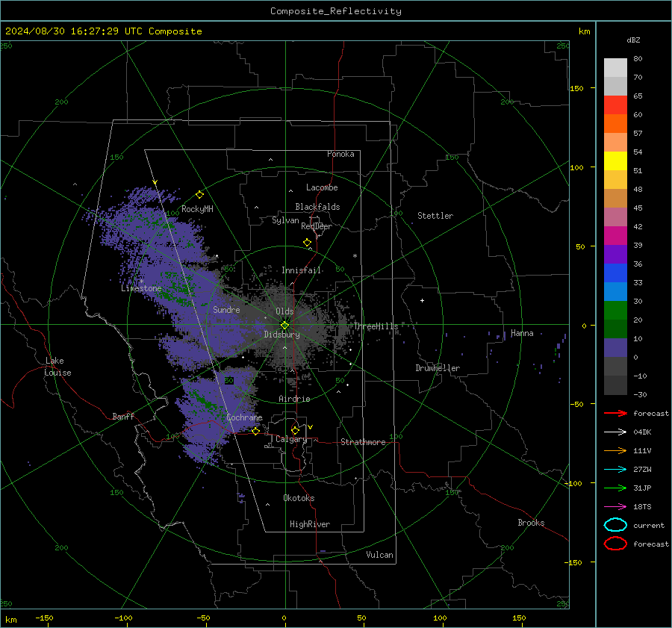Click the -150 tick on bottom axis
This screenshot has height=628, width=672.
[44, 618]
